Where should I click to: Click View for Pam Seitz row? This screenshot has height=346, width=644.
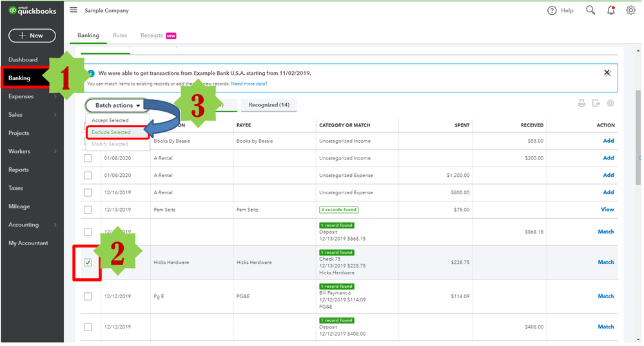coord(607,210)
